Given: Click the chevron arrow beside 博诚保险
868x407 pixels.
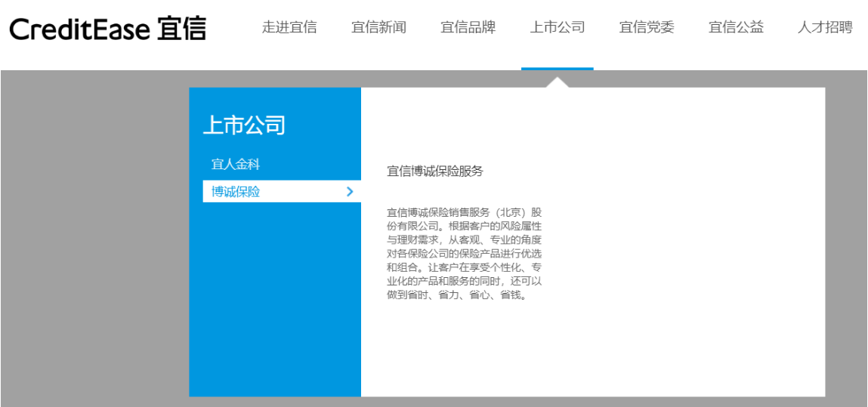Looking at the screenshot, I should click(349, 192).
